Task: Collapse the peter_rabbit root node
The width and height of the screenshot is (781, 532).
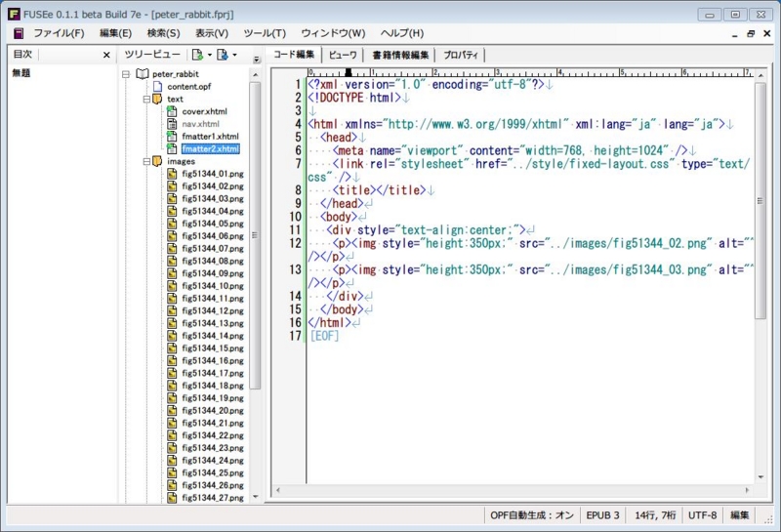Action: [126, 74]
